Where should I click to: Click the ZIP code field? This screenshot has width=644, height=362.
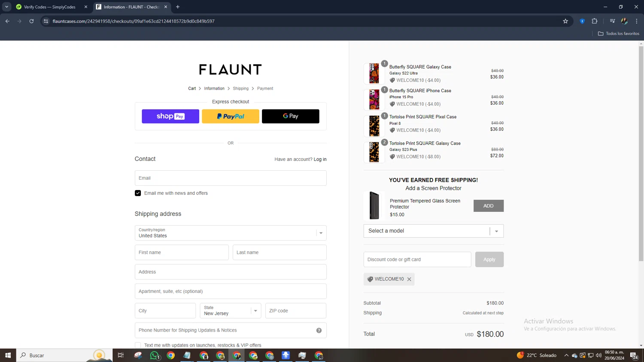296,311
